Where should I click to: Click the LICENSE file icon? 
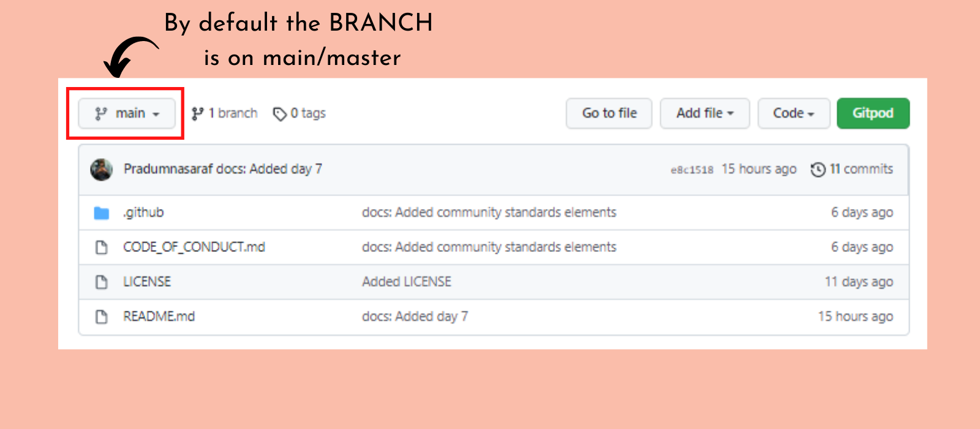tap(102, 282)
